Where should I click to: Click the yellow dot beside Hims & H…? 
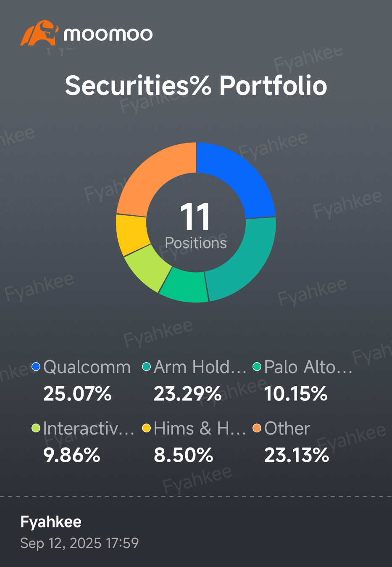147,428
